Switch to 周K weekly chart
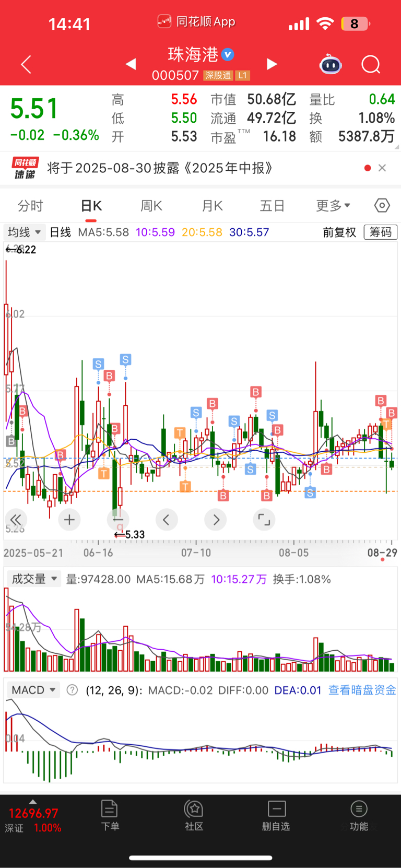This screenshot has width=401, height=868. pyautogui.click(x=151, y=206)
